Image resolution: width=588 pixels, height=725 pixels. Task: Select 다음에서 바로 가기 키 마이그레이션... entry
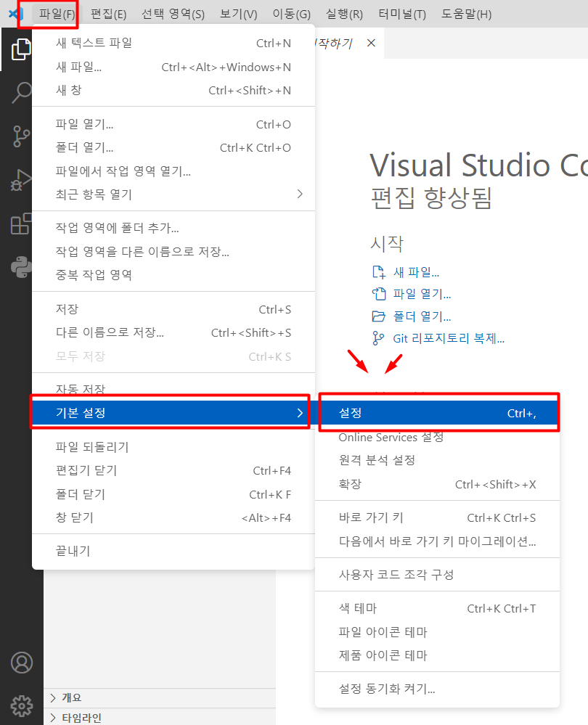tap(438, 541)
